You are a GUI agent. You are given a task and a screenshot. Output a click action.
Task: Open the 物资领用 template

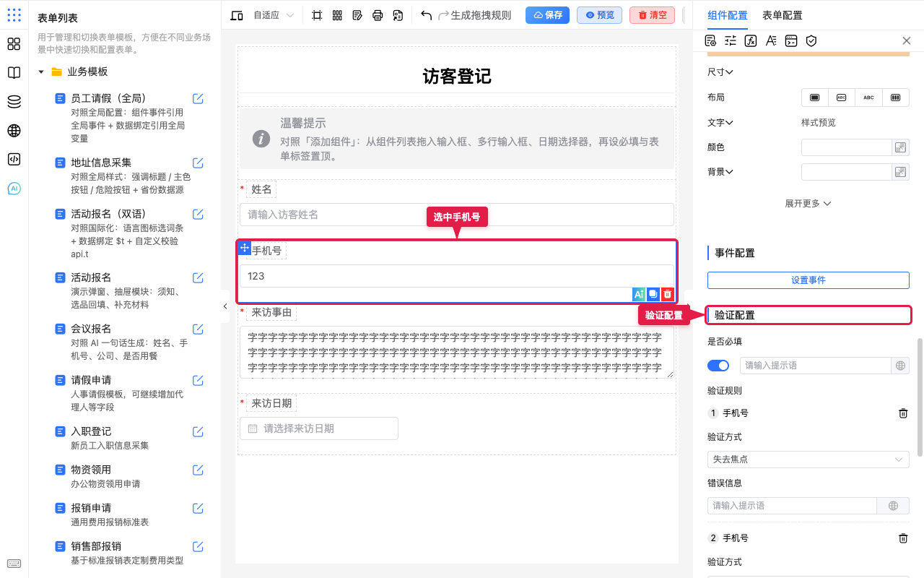pos(91,470)
